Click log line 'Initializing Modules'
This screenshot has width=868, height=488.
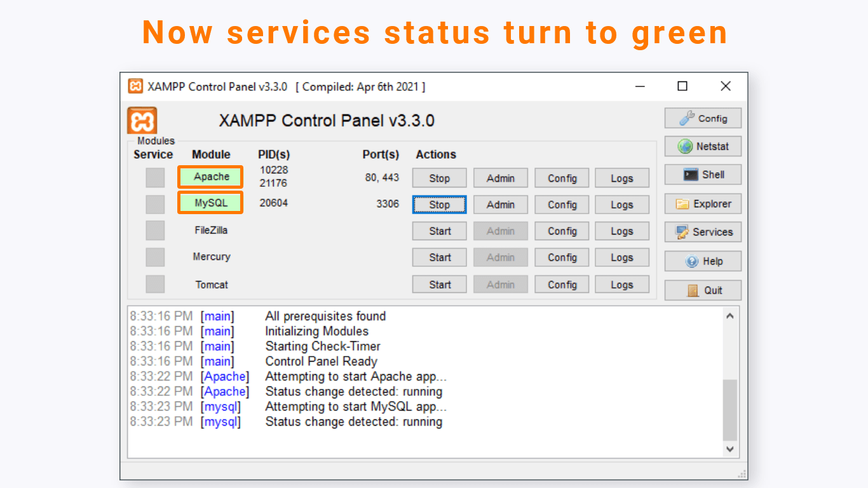pos(316,331)
